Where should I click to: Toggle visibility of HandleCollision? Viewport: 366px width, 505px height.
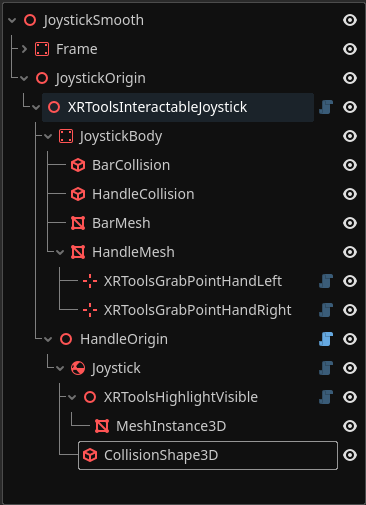tap(350, 194)
